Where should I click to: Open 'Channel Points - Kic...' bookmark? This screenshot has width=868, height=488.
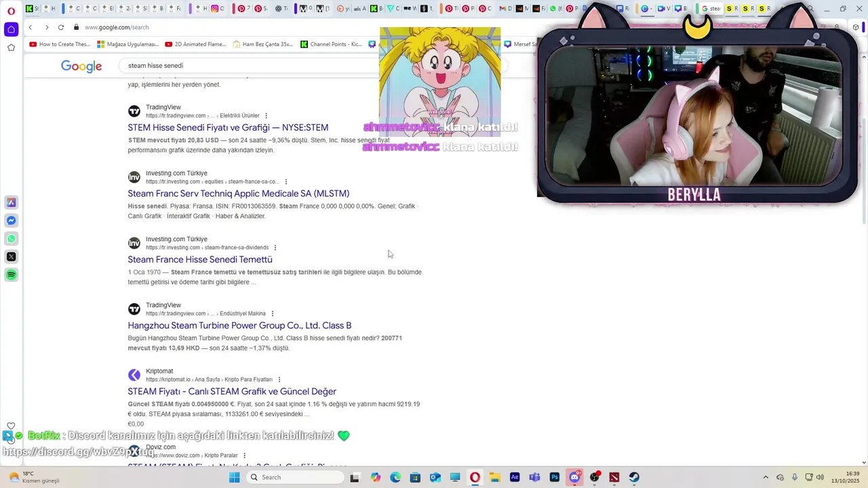coord(331,44)
